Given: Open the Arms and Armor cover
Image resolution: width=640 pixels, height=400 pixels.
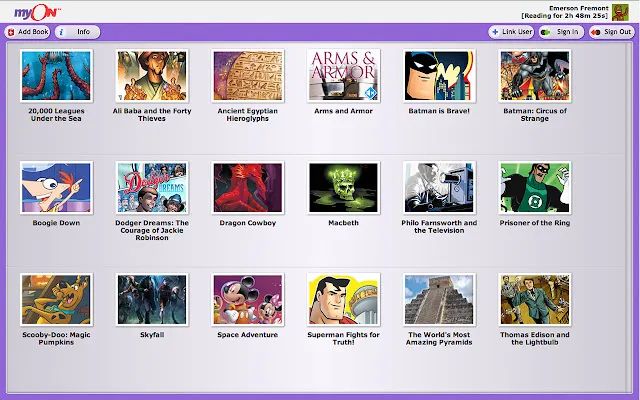Looking at the screenshot, I should tap(343, 76).
